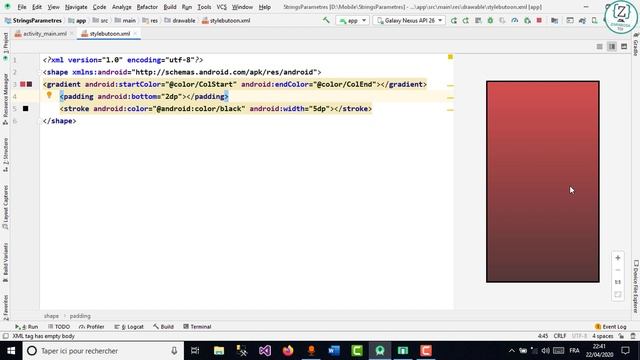
Task: Open the Edit menu
Action: pos(37,7)
